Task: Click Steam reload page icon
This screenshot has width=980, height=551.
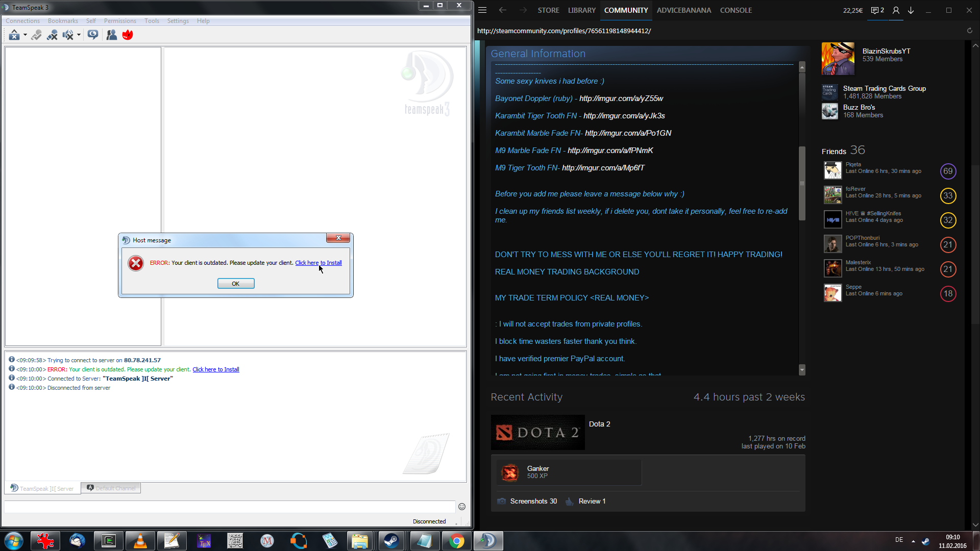Action: 969,31
